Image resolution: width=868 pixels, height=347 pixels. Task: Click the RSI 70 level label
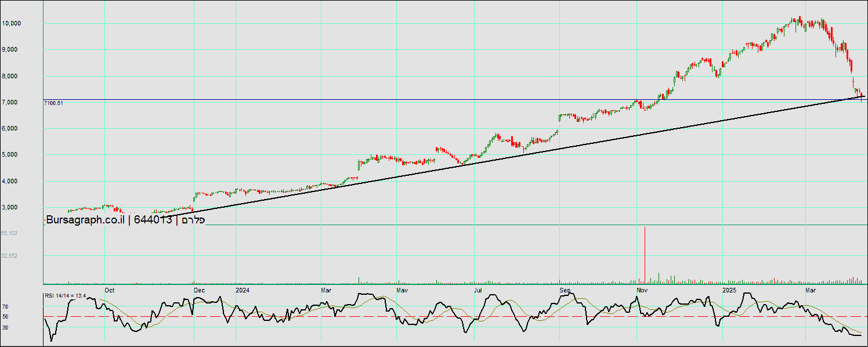[x=5, y=306]
